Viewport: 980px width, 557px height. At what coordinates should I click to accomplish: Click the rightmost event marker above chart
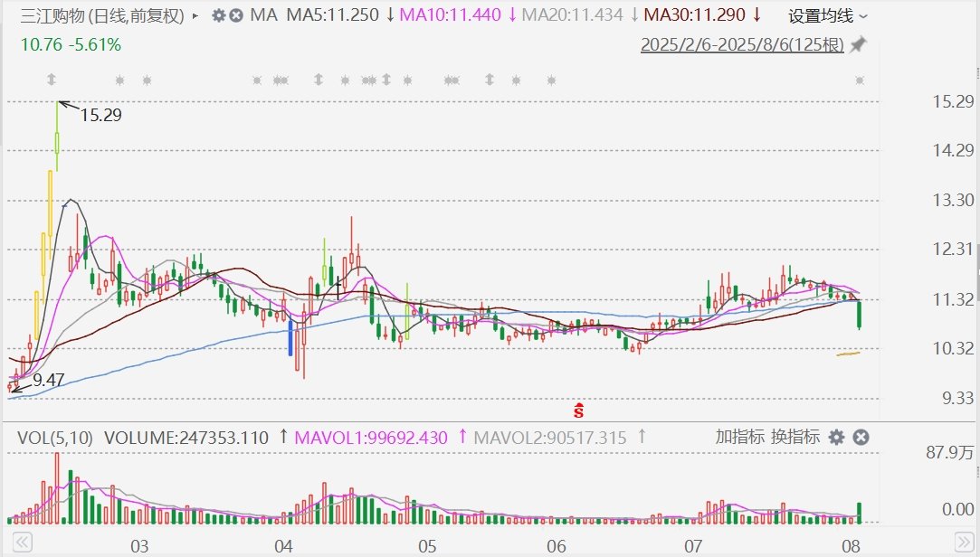point(860,80)
